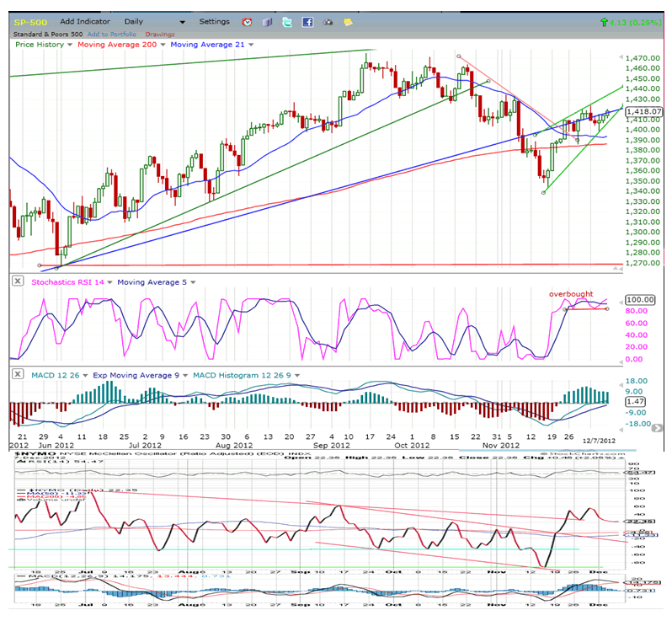This screenshot has height=621, width=672.
Task: Click the green up arrow price change
Action: (605, 22)
